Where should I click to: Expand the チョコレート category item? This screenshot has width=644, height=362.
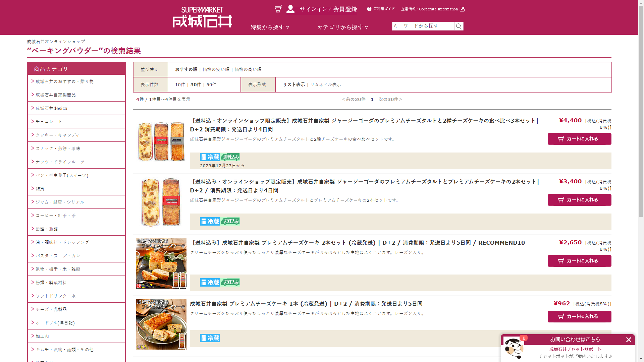pyautogui.click(x=49, y=122)
